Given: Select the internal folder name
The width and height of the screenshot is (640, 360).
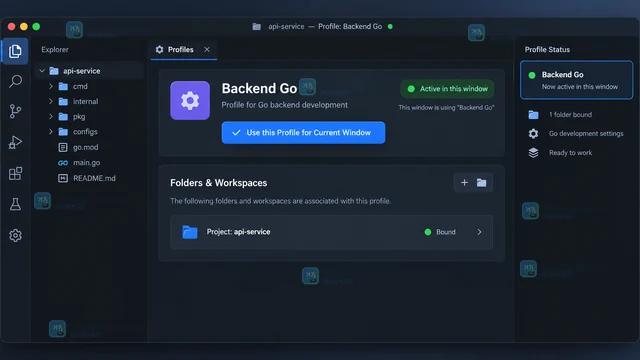Looking at the screenshot, I should point(85,101).
